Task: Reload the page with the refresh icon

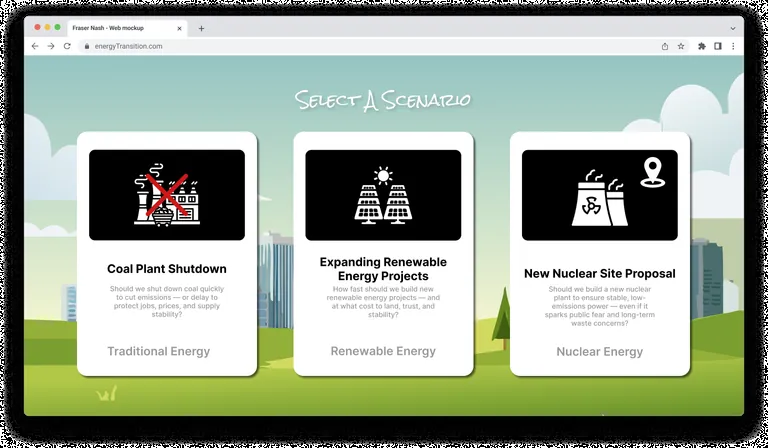Action: 67,46
